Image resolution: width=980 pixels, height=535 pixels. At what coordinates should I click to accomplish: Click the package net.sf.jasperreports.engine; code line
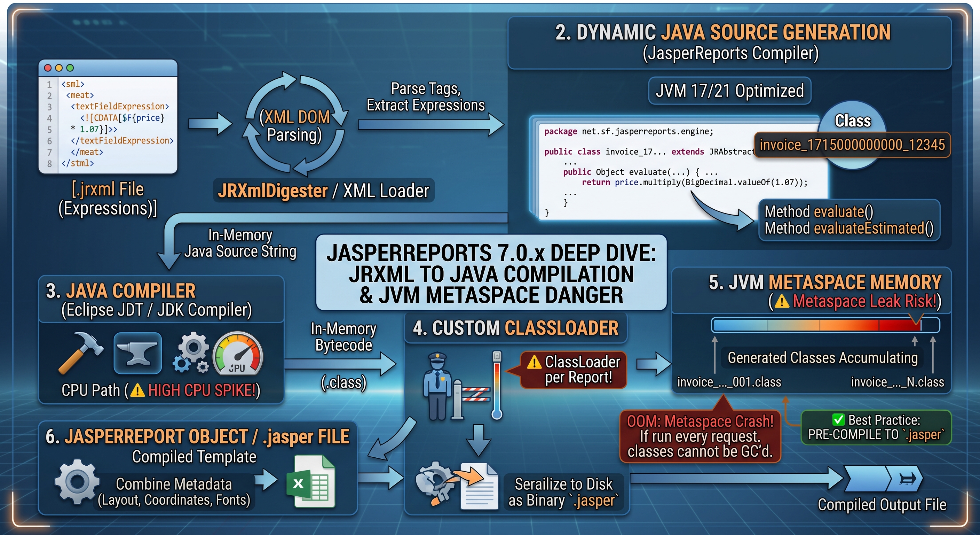[x=629, y=131]
